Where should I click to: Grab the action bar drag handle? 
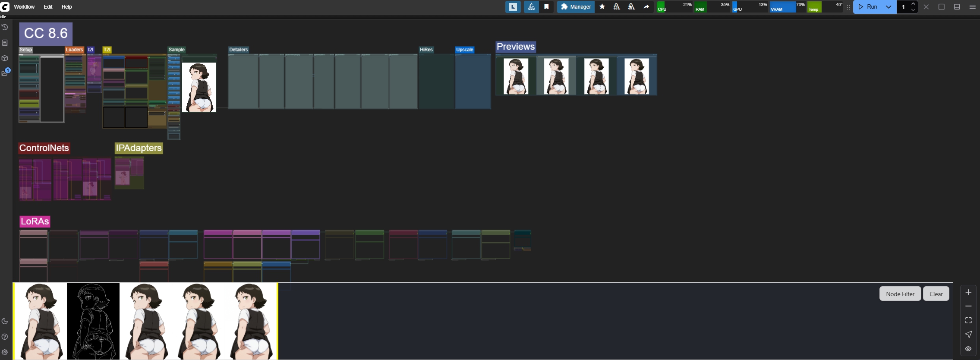pos(848,7)
